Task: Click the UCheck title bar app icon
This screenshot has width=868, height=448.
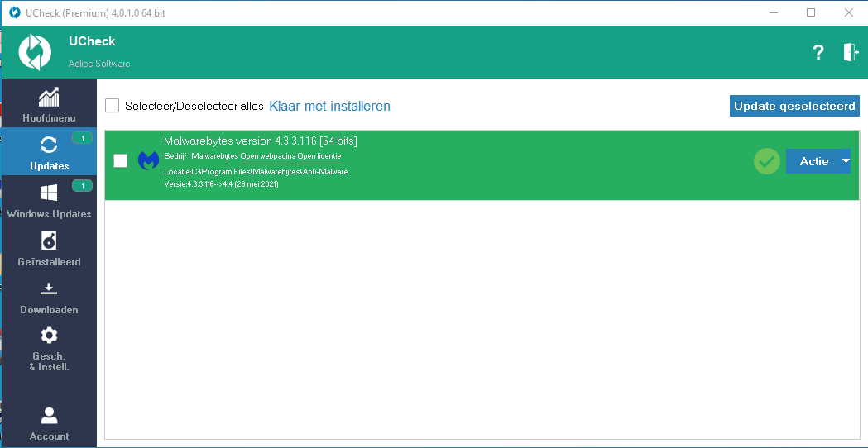Action: (x=15, y=12)
